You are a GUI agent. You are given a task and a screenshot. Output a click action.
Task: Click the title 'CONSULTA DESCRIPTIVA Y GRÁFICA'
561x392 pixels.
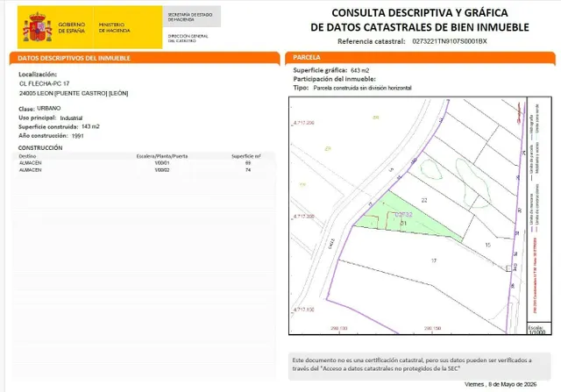pos(420,13)
